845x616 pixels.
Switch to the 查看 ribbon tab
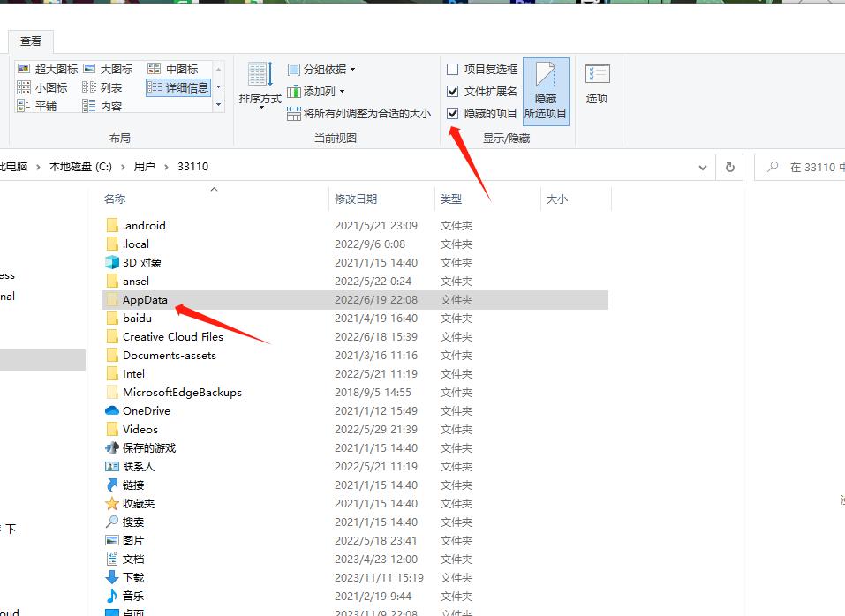31,41
